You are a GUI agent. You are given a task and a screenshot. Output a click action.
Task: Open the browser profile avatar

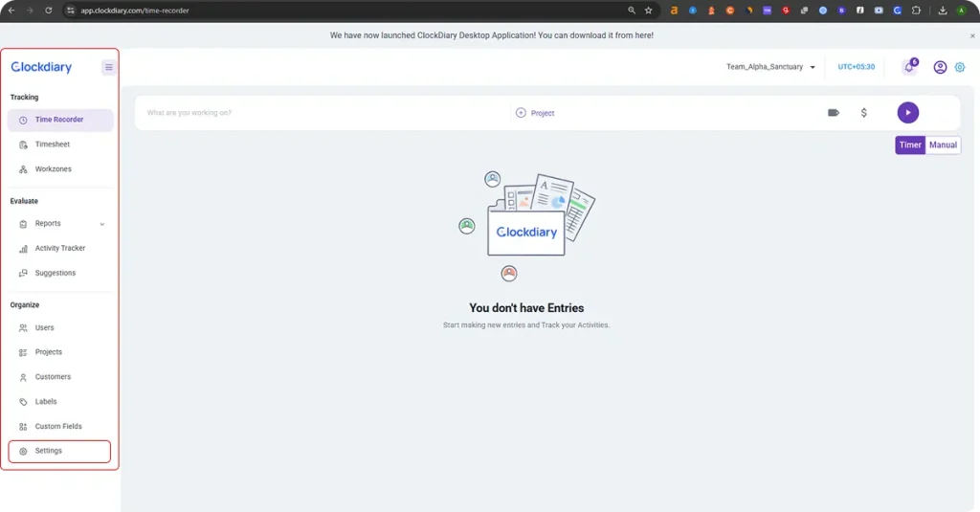point(961,10)
